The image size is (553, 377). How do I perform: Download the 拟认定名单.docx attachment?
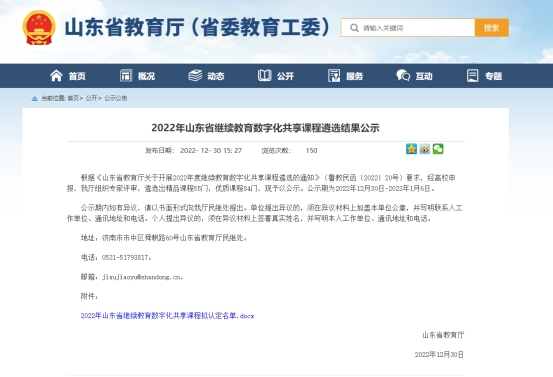coord(168,316)
